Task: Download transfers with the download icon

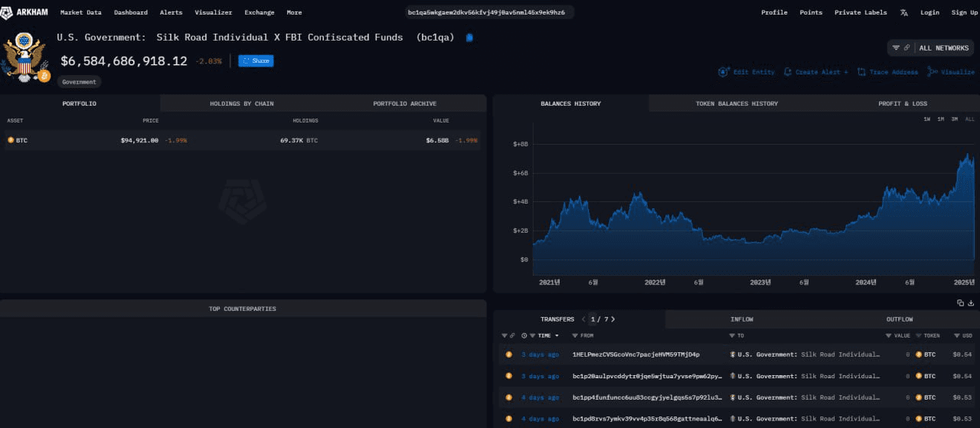Action: tap(971, 303)
